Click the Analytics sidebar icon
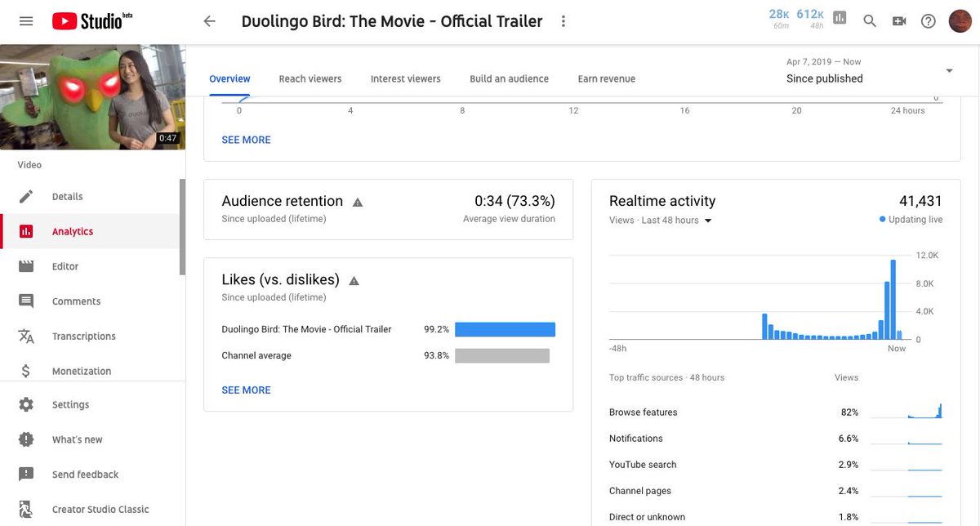 (26, 231)
